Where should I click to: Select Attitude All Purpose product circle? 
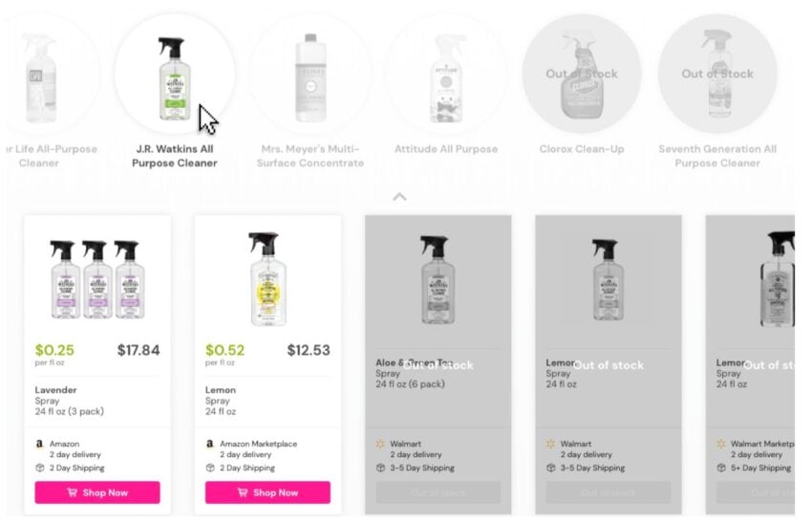click(446, 74)
